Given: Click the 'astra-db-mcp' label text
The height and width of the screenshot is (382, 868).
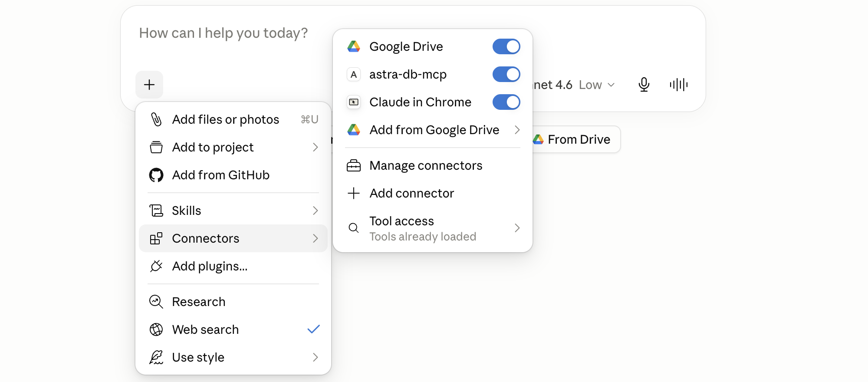Looking at the screenshot, I should [408, 75].
